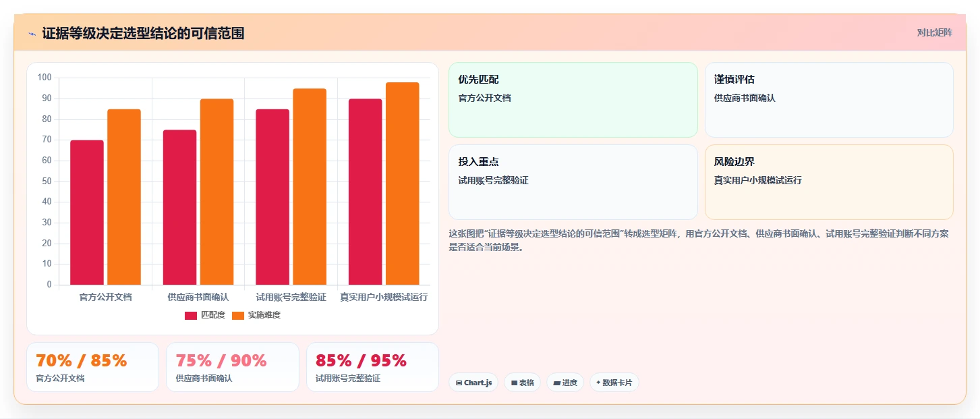Screen dimensions: 980x419
Task: Open the 70% / 85% stat card
Action: (x=92, y=367)
